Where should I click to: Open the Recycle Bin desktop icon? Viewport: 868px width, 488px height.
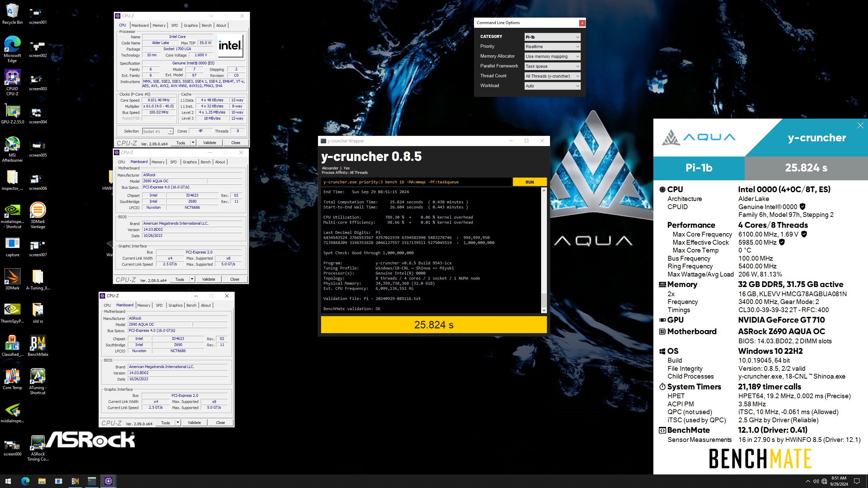point(12,14)
